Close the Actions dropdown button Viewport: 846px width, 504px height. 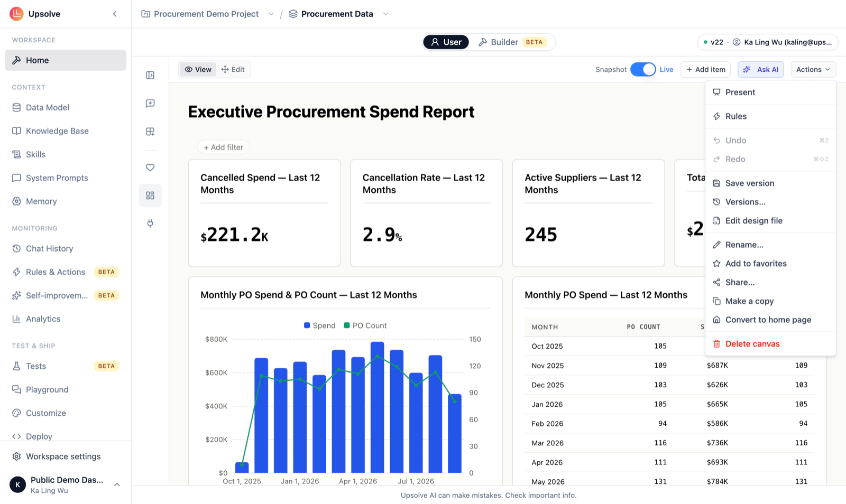(813, 69)
